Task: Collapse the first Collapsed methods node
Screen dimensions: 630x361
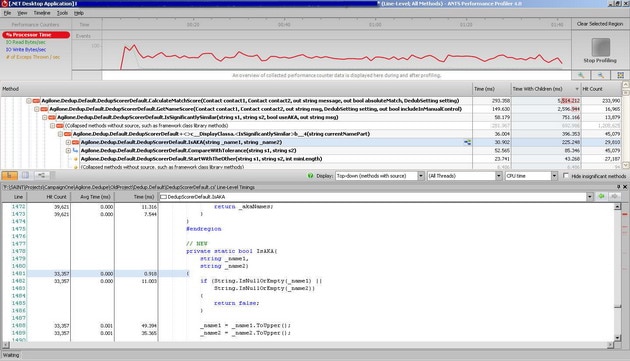Action: point(52,126)
